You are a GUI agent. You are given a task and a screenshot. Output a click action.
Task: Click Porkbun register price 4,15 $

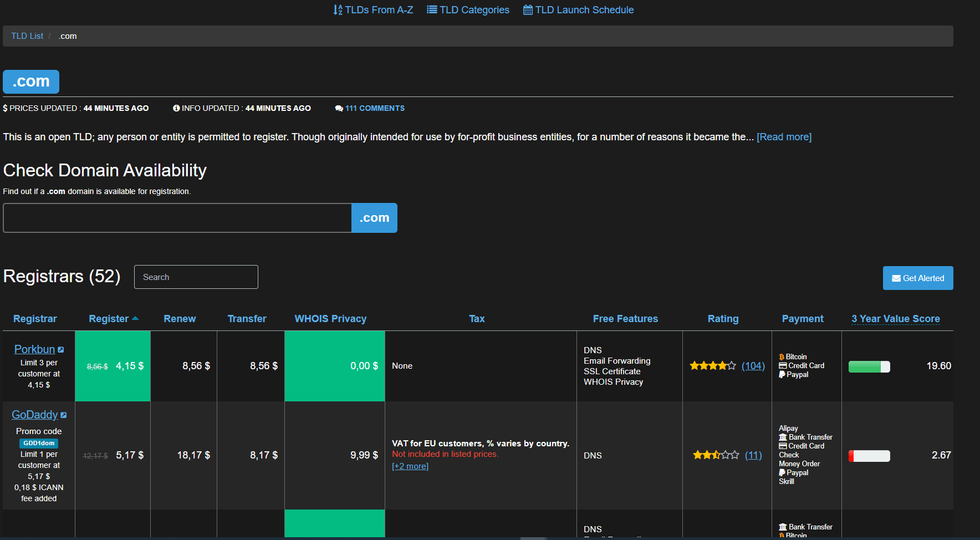coord(130,366)
